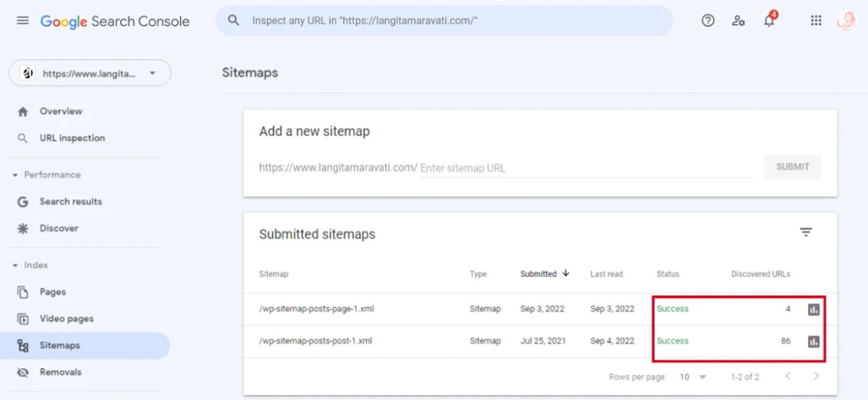Click the Jul 25, 2021 submitted date
The width and height of the screenshot is (868, 400).
[x=542, y=341]
